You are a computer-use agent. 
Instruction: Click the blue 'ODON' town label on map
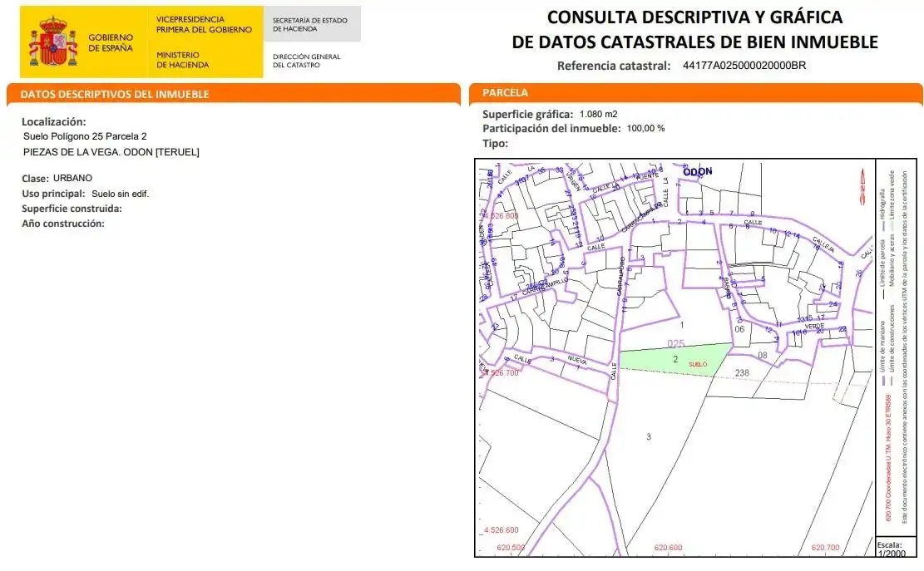click(x=698, y=171)
